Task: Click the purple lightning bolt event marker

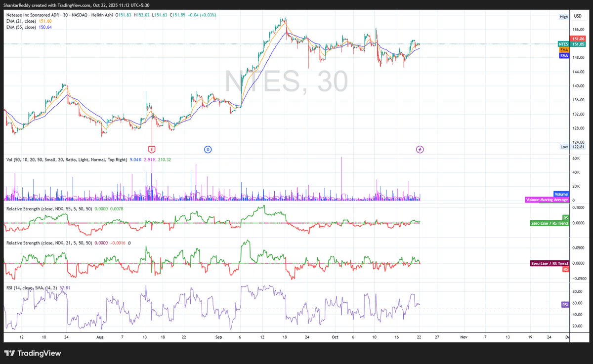Action: 420,149
